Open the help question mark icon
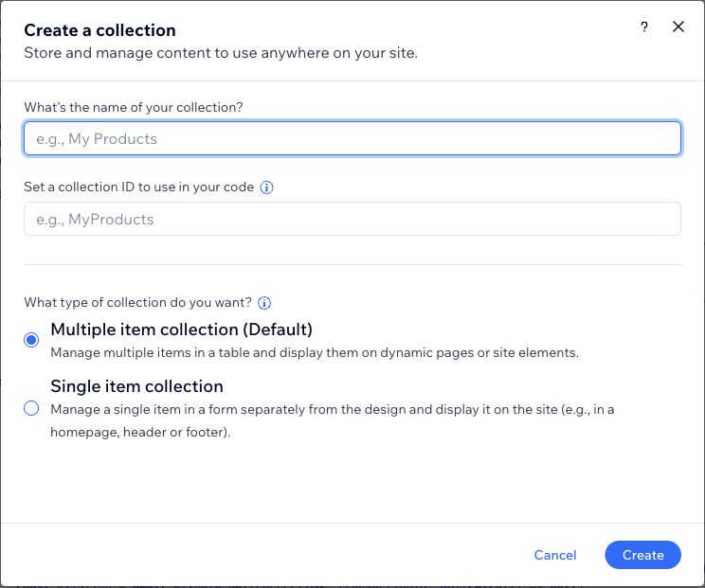Screen dimensions: 705x588 (x=643, y=27)
